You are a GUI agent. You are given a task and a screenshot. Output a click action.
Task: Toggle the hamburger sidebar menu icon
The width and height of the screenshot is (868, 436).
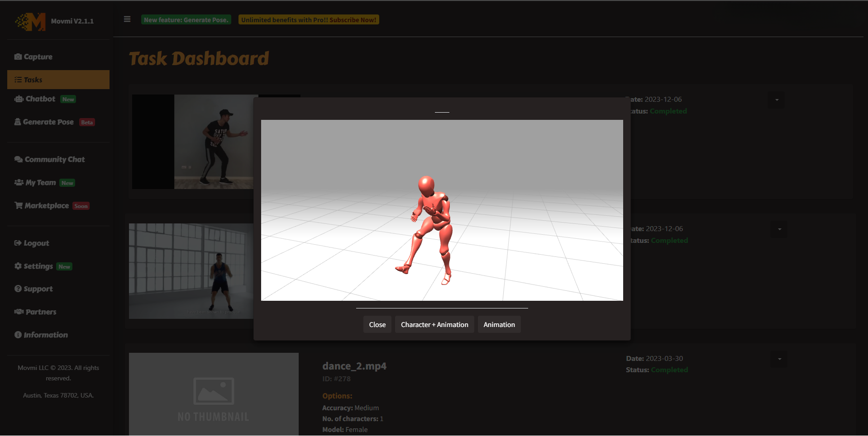click(127, 19)
